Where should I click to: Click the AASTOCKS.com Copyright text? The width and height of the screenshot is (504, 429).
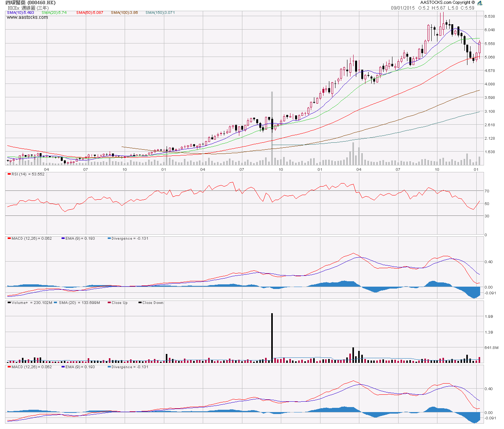pos(447,3)
